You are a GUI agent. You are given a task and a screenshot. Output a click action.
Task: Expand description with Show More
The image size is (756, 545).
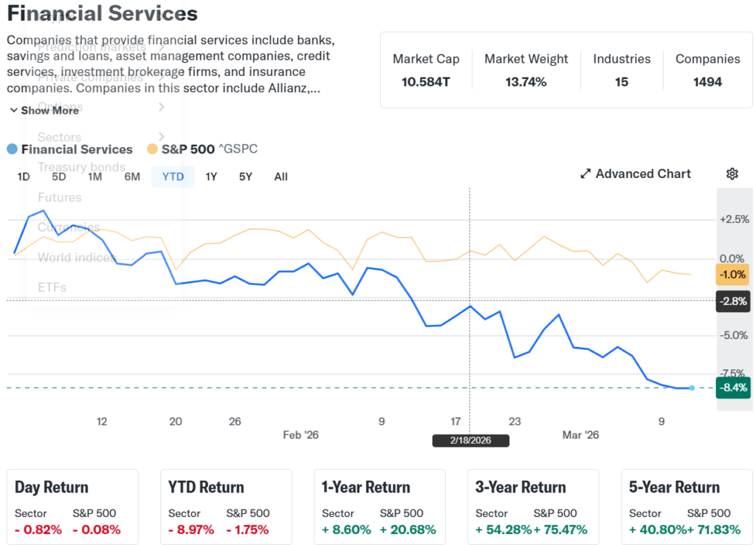(49, 110)
